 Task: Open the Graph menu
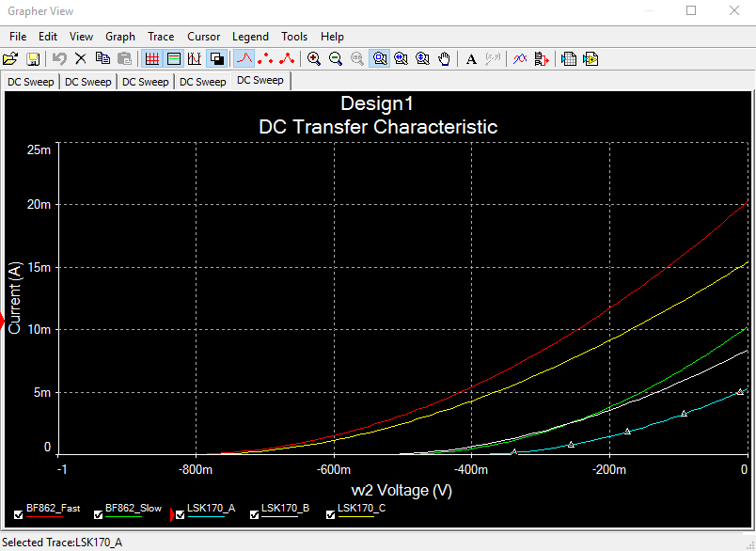click(120, 37)
